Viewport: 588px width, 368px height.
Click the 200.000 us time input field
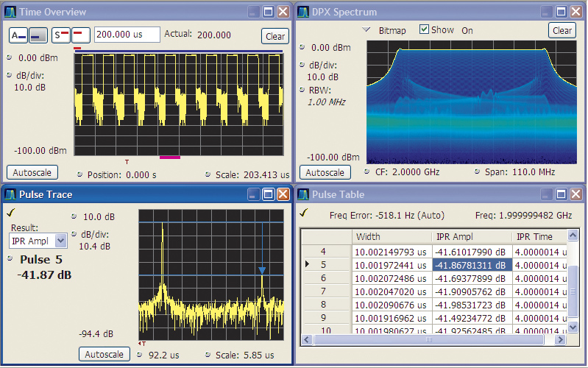coord(127,35)
